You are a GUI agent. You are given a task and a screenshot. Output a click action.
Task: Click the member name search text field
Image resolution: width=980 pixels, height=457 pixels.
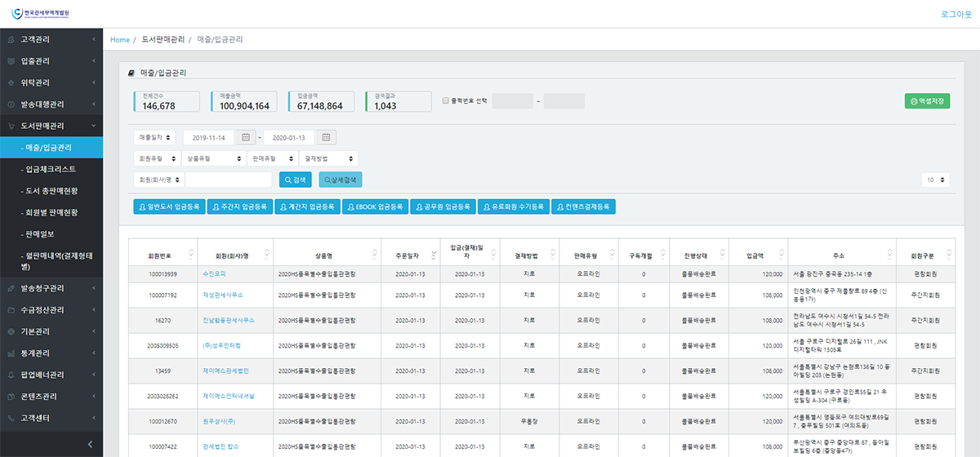pos(229,180)
